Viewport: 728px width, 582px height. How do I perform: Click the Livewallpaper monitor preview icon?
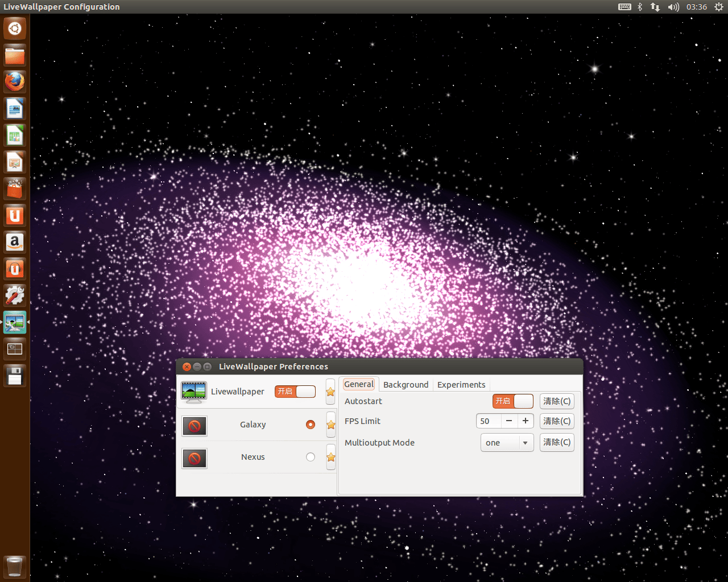194,392
